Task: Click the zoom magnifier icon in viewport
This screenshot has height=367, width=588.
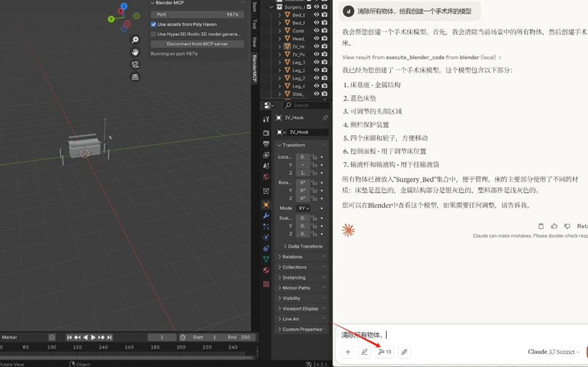Action: pos(135,39)
